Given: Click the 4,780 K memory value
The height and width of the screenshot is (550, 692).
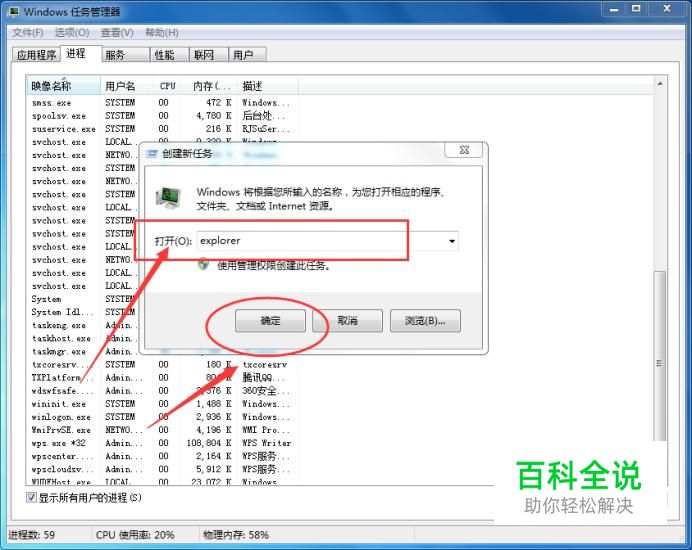Looking at the screenshot, I should click(x=214, y=116).
